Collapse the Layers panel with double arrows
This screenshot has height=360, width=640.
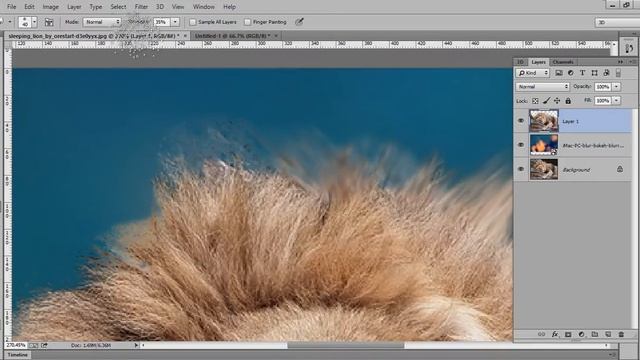(x=620, y=62)
